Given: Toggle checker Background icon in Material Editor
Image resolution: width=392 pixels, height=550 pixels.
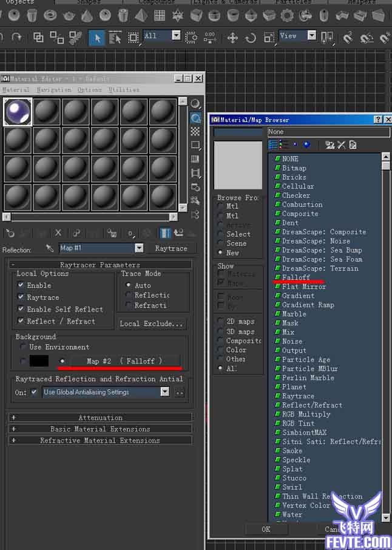Looking at the screenshot, I should [195, 132].
